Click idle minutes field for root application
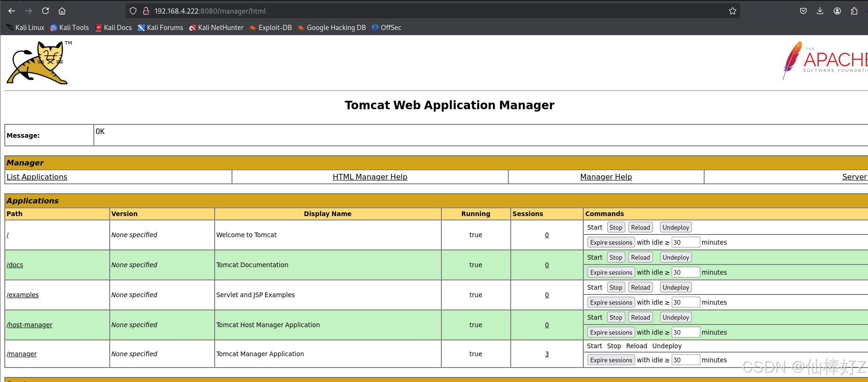 (x=686, y=242)
